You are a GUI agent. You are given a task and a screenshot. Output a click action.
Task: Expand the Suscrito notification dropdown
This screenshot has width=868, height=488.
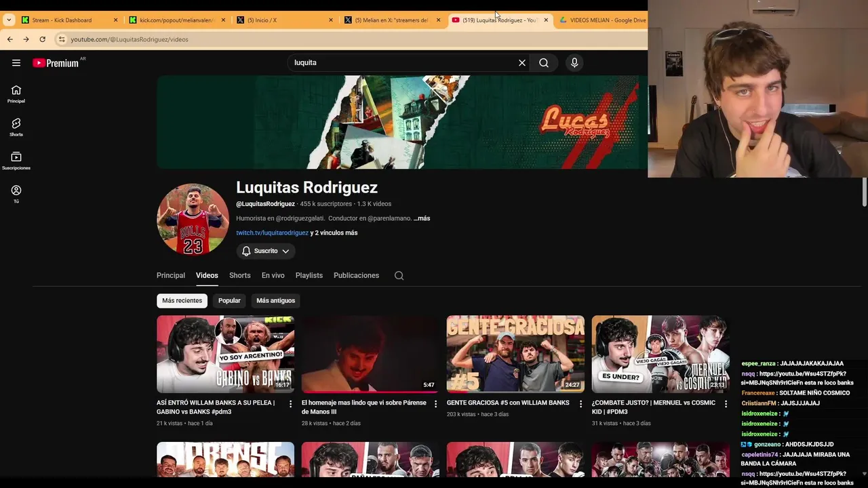(x=266, y=251)
